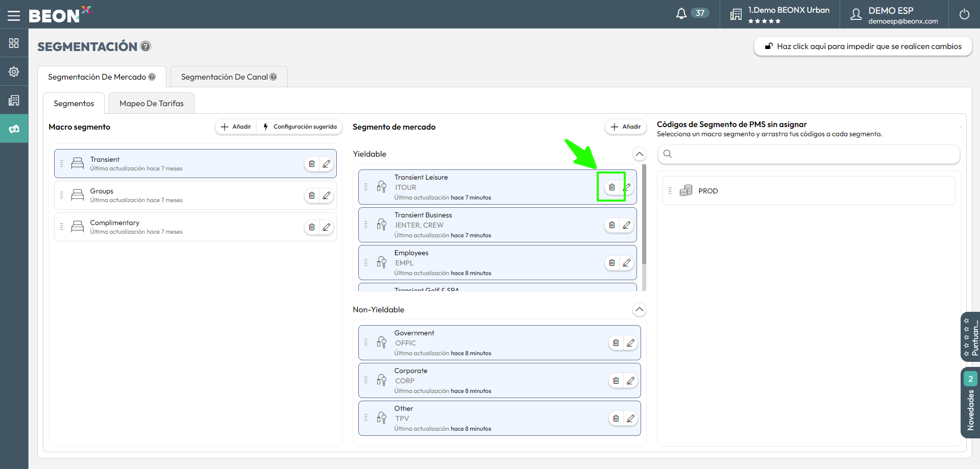The width and height of the screenshot is (980, 469).
Task: Click the BEONX logo
Action: point(60,15)
